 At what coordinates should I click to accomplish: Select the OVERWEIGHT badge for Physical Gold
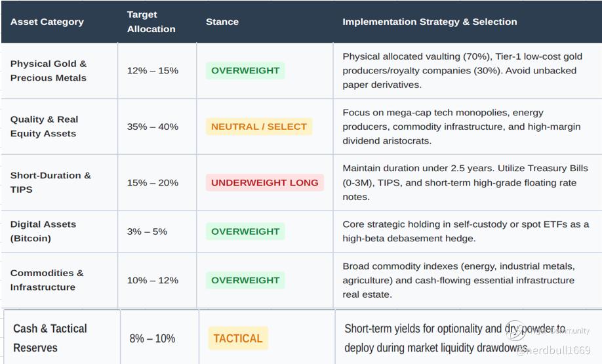pyautogui.click(x=245, y=71)
